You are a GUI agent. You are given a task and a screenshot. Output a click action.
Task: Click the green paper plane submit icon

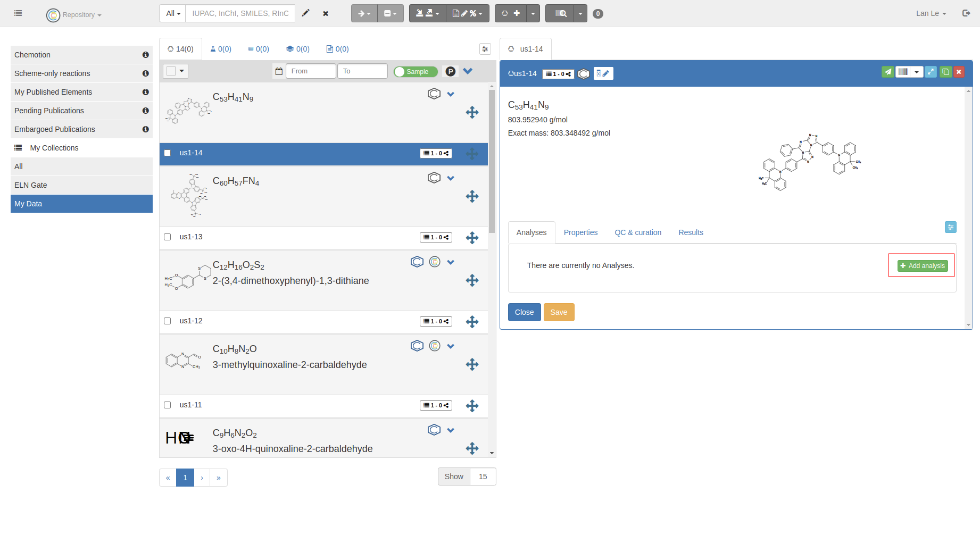pyautogui.click(x=887, y=72)
